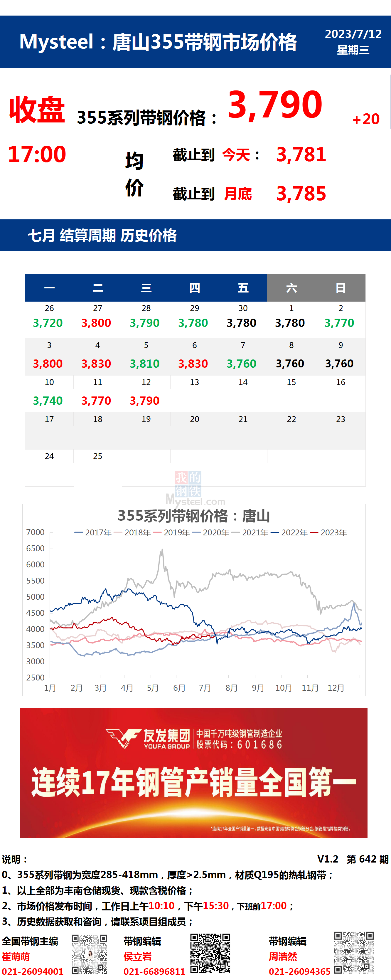Click price 3,800 under date 3
Screen dimensions: 391x980
[x=48, y=364]
